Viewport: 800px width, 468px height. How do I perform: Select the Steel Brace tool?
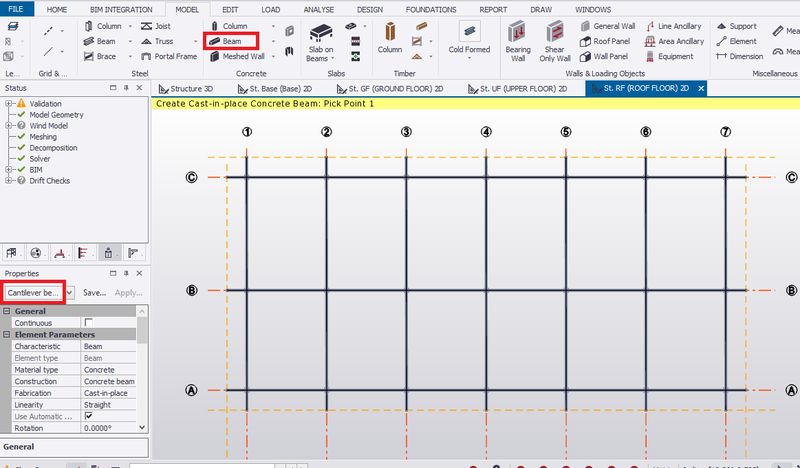100,57
